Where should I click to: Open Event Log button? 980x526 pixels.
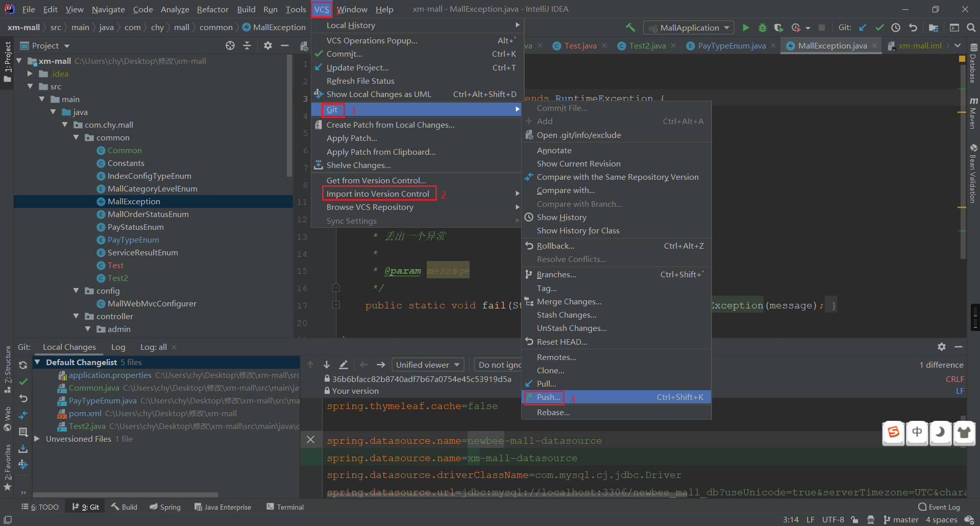pyautogui.click(x=939, y=507)
